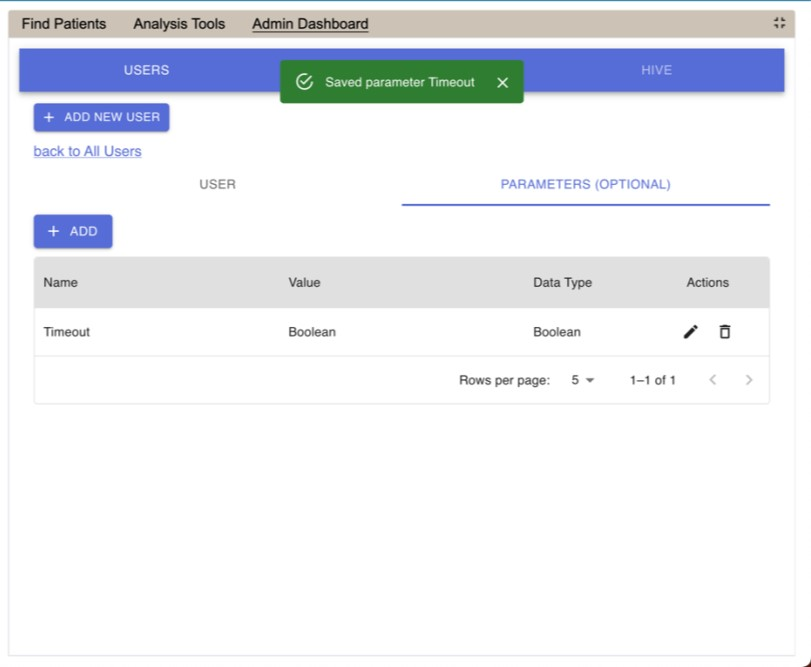Click the Name column header
Viewport: 811px width, 667px height.
point(61,283)
